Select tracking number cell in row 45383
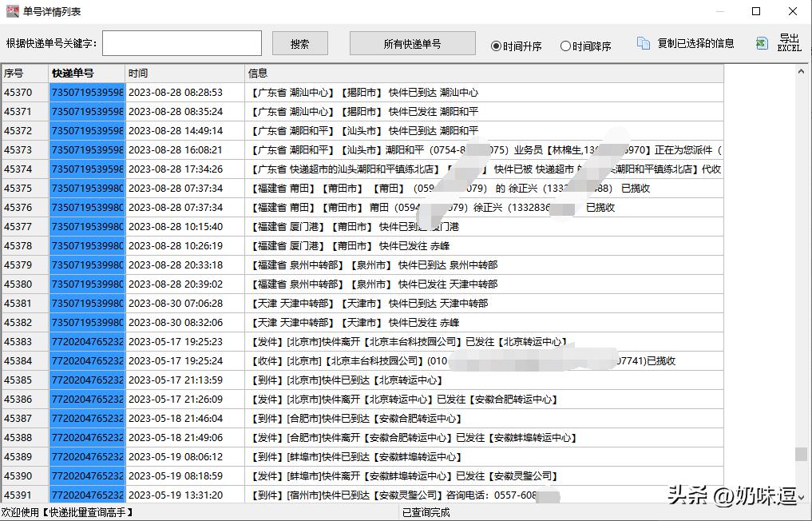The image size is (812, 521). (x=87, y=342)
